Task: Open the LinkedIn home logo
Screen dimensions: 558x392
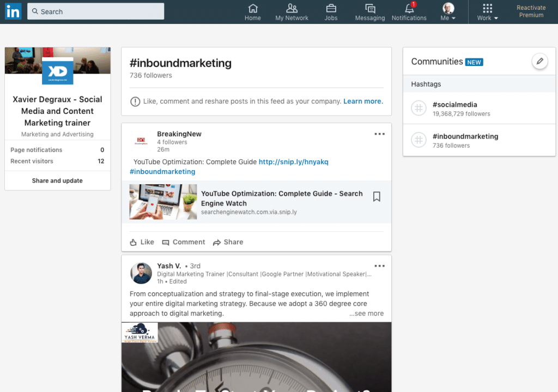Action: coord(13,11)
